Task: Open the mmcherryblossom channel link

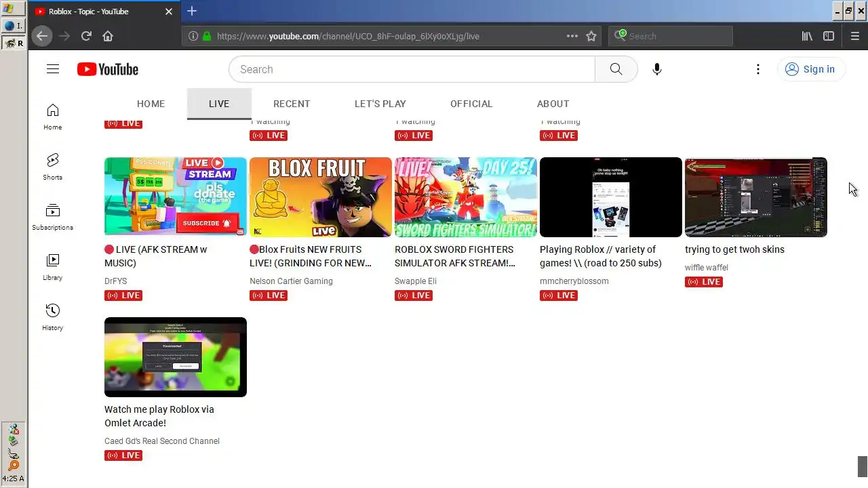Action: click(574, 281)
